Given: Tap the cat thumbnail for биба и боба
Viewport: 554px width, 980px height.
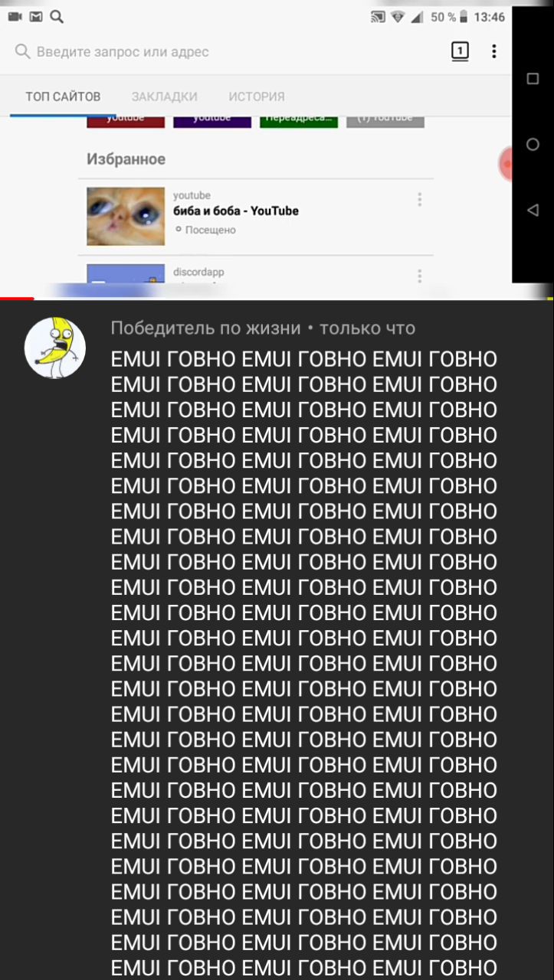Looking at the screenshot, I should click(x=126, y=217).
